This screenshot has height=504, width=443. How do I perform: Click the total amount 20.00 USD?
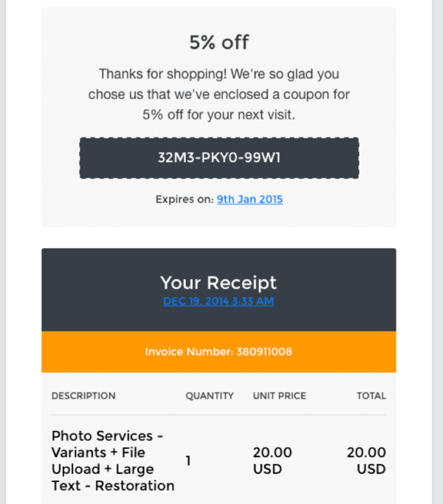(366, 461)
